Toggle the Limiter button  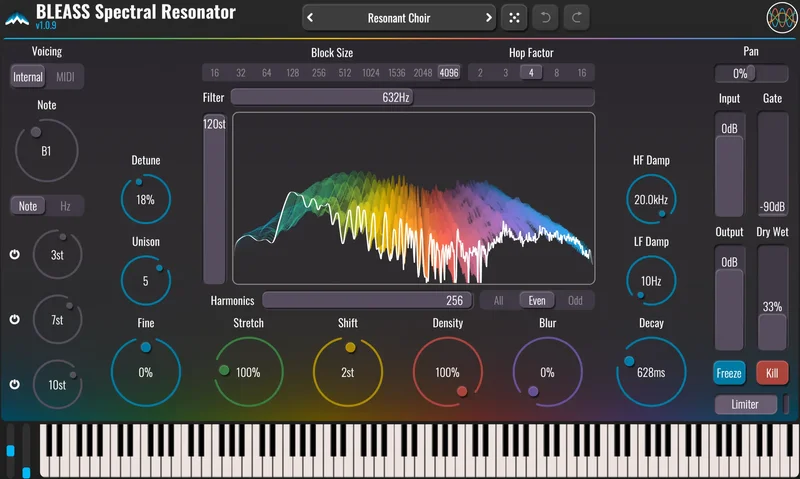coord(745,405)
